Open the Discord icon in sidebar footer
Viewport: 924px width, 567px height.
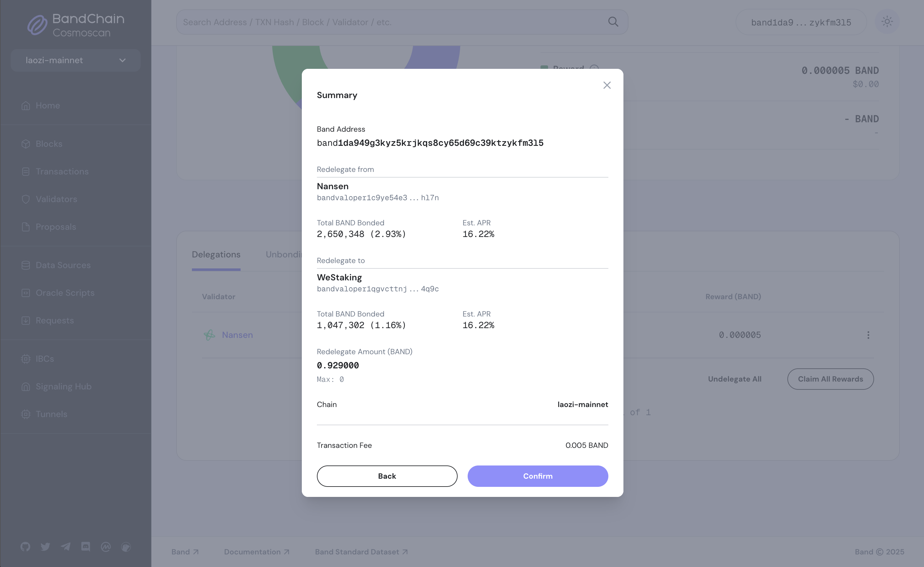coord(85,547)
